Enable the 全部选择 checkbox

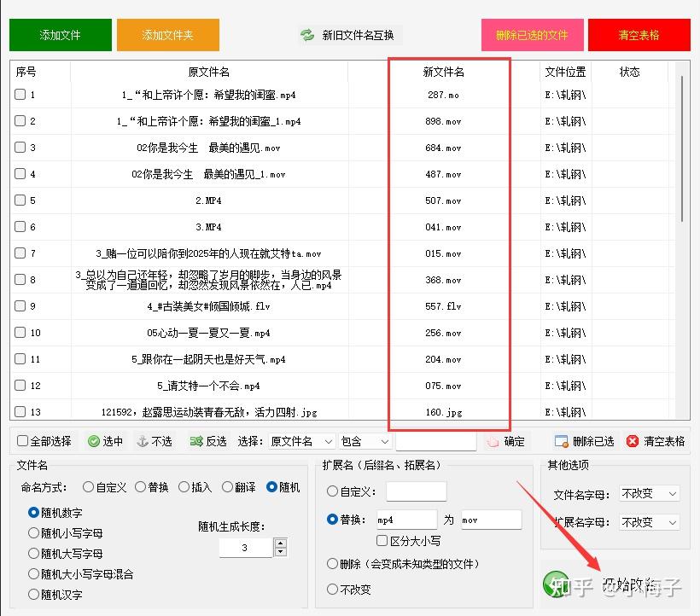pos(22,441)
